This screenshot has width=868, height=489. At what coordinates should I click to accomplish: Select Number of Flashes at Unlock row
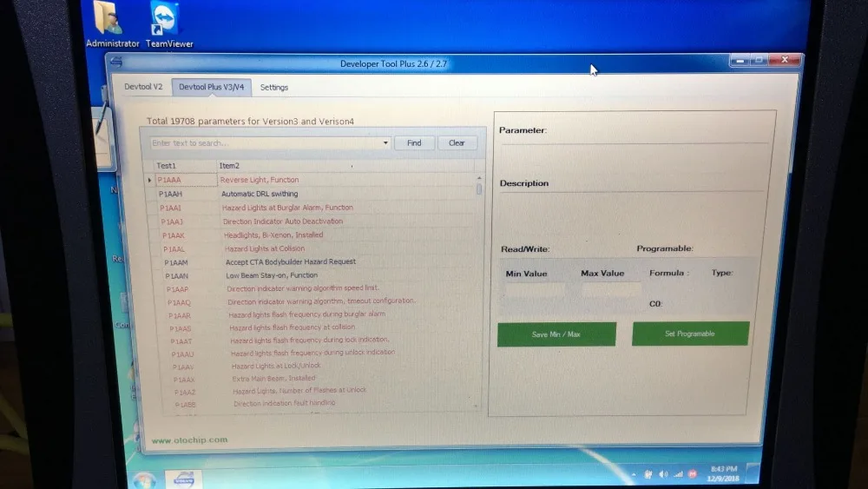pyautogui.click(x=324, y=391)
